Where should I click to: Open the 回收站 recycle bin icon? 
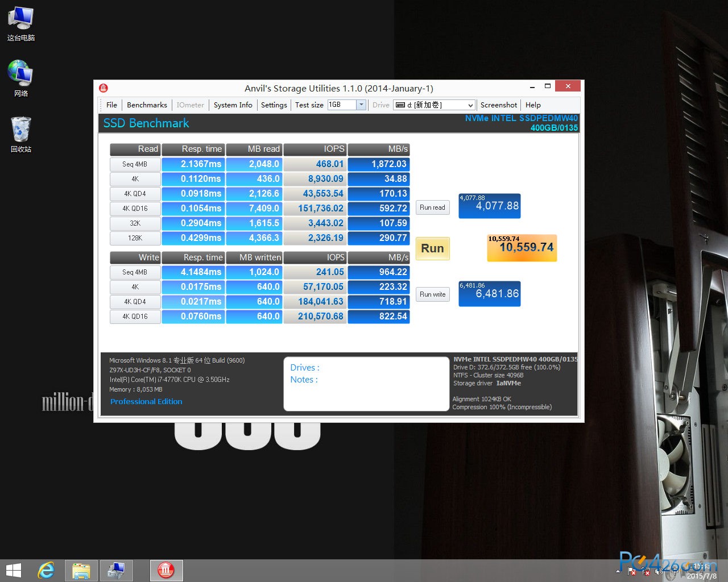click(x=21, y=135)
